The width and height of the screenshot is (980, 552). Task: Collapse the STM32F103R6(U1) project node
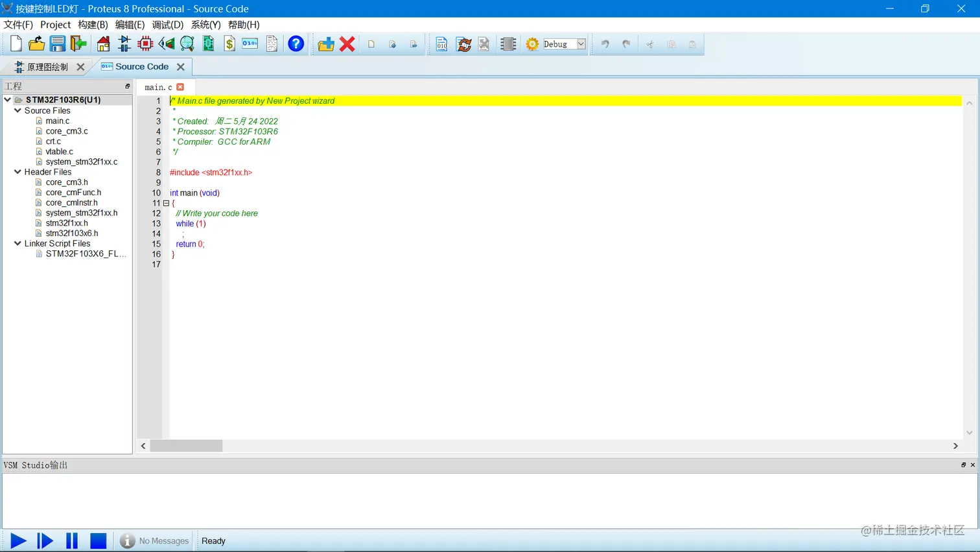tap(8, 100)
